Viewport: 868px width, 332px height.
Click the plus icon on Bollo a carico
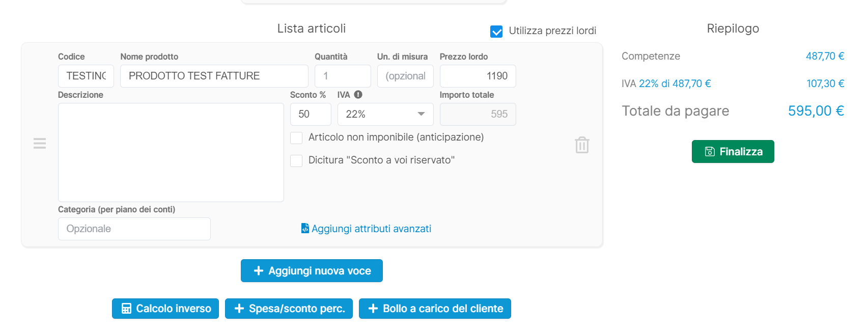pos(373,308)
